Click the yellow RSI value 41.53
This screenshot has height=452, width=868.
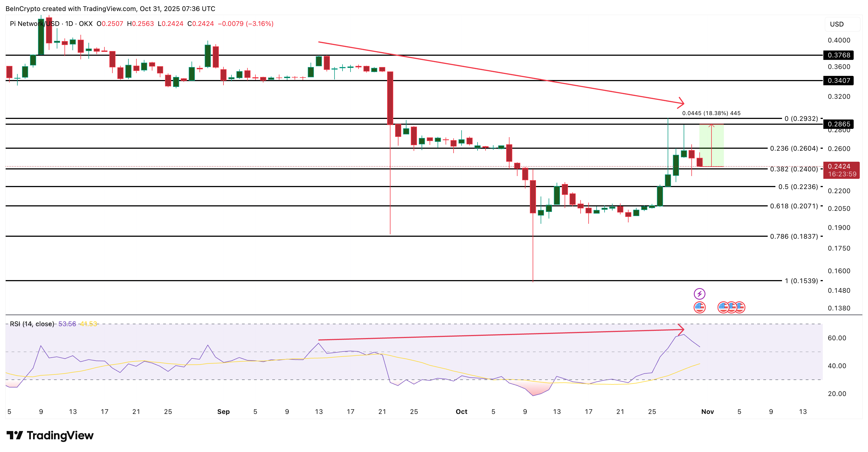[89, 323]
